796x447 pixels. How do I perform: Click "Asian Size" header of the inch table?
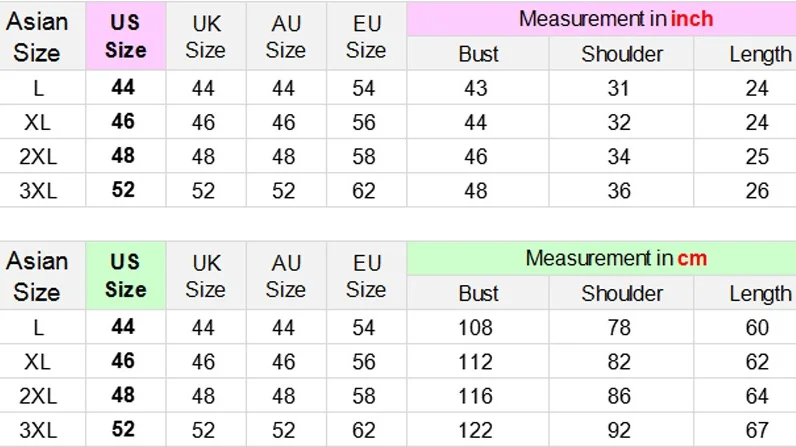tap(38, 36)
